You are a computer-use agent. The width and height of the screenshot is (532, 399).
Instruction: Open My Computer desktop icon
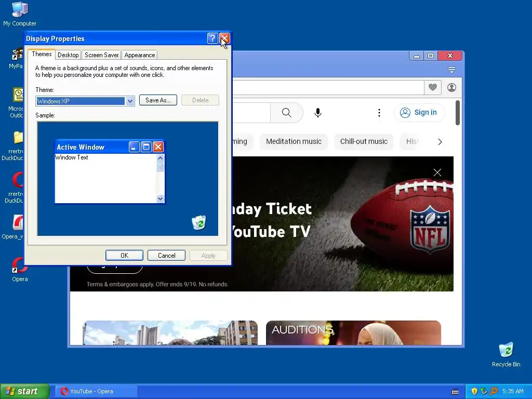pyautogui.click(x=20, y=14)
